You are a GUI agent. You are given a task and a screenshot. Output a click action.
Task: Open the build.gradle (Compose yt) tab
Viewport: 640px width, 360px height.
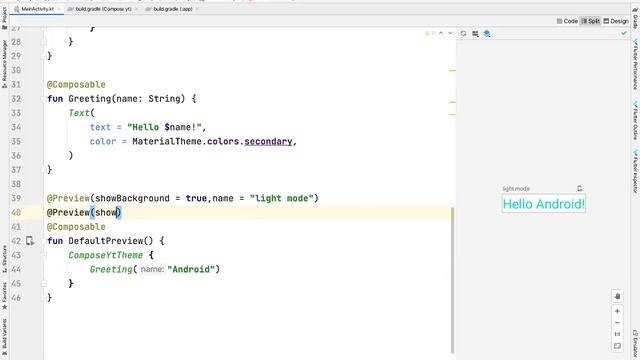(x=103, y=9)
